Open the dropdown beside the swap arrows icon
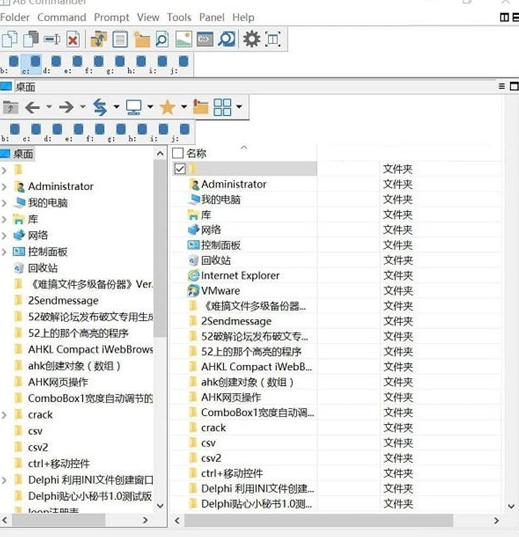519x537 pixels. click(x=116, y=107)
